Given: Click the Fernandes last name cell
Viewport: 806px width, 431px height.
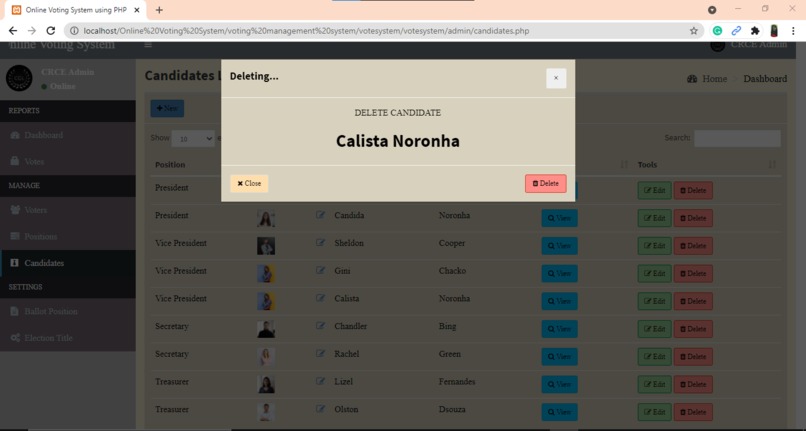Looking at the screenshot, I should tap(457, 382).
